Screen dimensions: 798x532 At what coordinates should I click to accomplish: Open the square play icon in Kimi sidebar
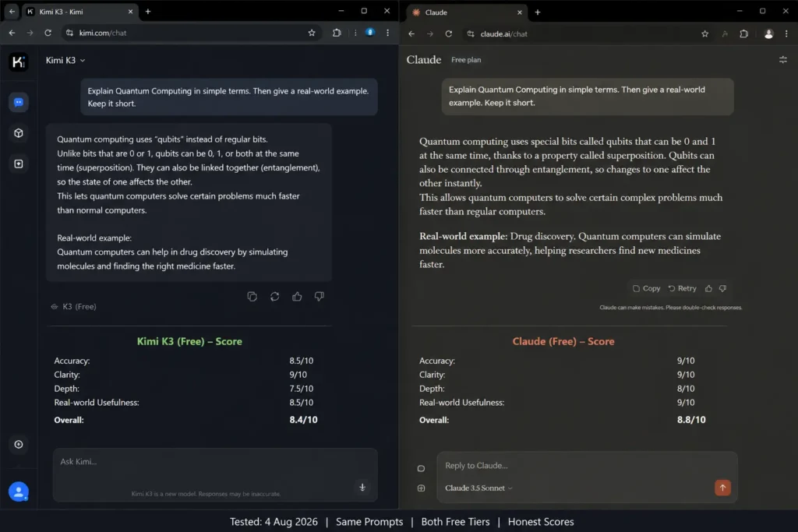[19, 164]
